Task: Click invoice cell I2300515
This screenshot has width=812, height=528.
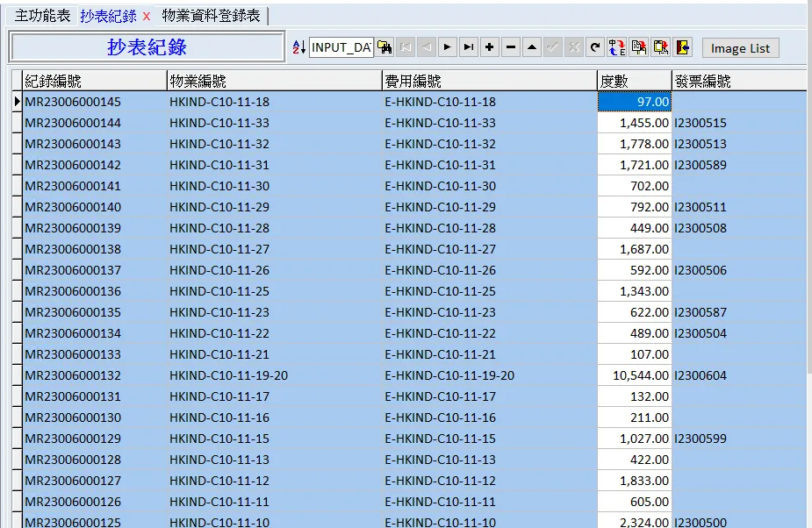Action: (x=701, y=123)
